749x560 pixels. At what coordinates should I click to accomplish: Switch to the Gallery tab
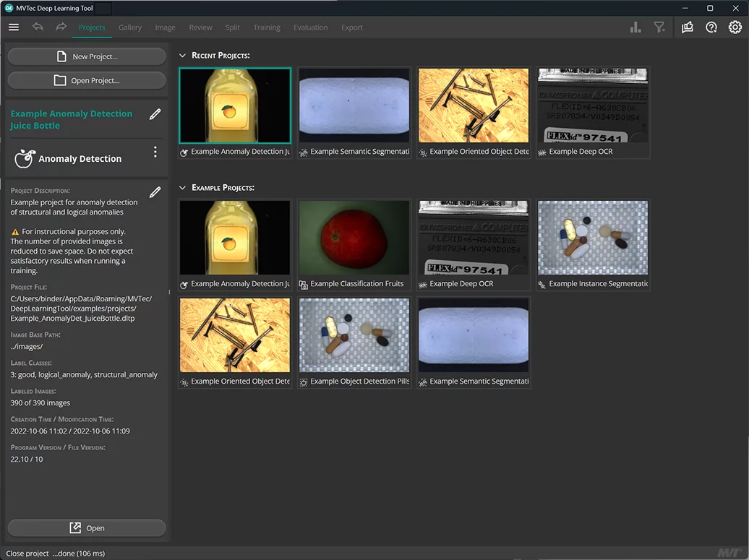(x=130, y=27)
